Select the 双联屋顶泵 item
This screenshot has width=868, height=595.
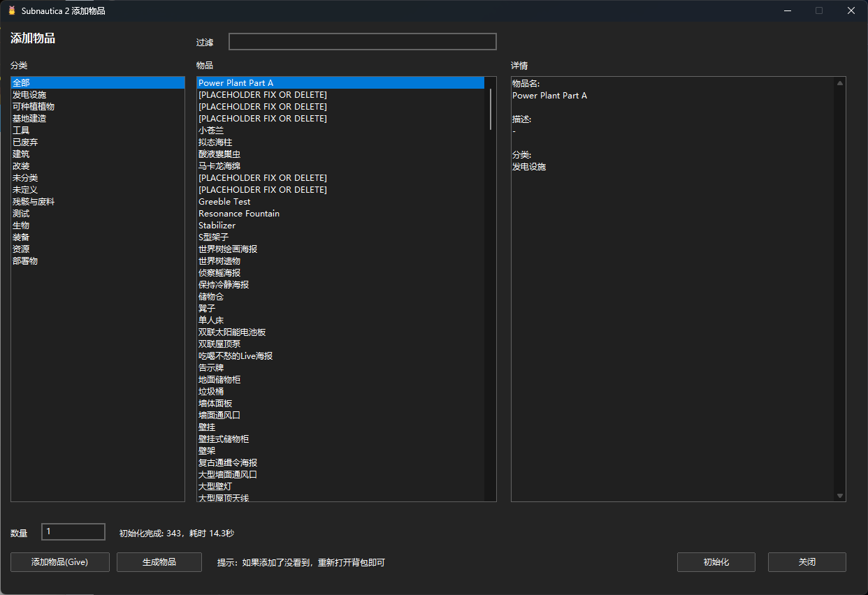[x=340, y=344]
